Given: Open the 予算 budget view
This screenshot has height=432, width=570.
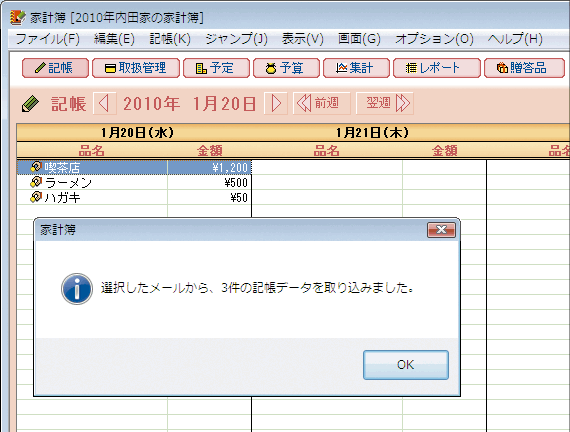Looking at the screenshot, I should pos(286,68).
